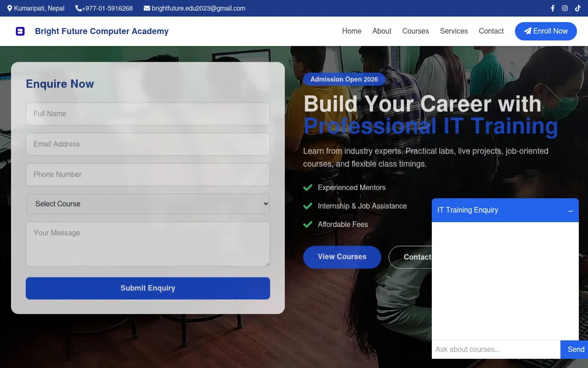The width and height of the screenshot is (588, 368).
Task: Click the Contact button in hero
Action: 411,257
